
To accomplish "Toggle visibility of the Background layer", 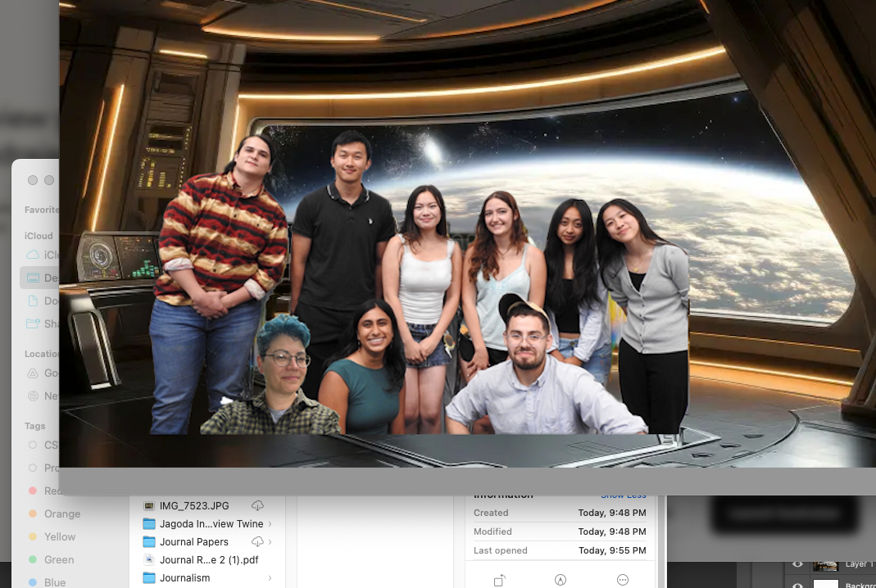I will pos(797,585).
